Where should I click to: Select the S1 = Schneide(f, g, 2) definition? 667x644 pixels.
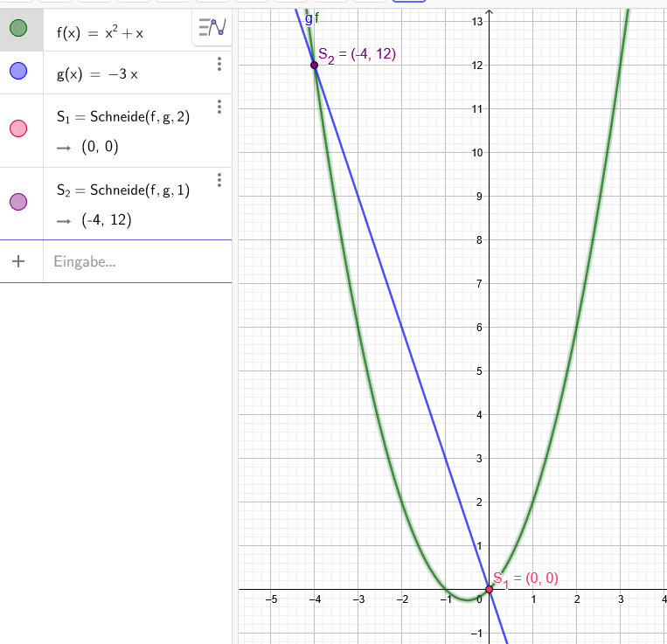[123, 117]
